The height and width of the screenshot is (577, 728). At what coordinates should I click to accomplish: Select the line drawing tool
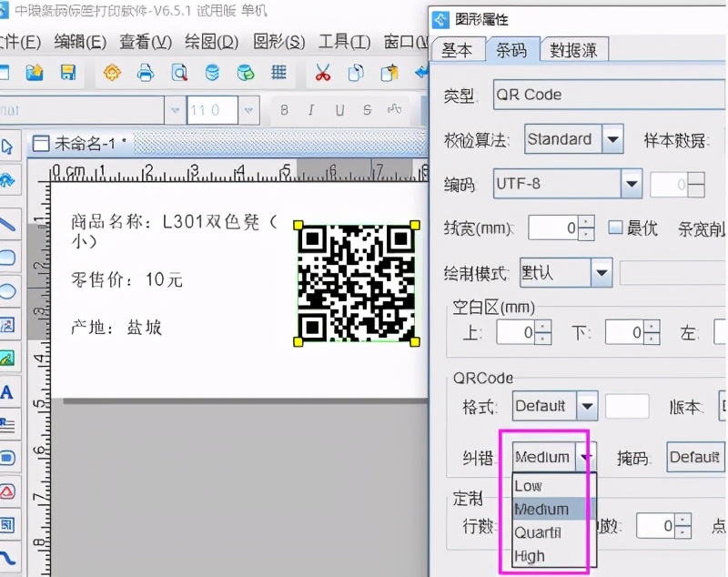(8, 225)
